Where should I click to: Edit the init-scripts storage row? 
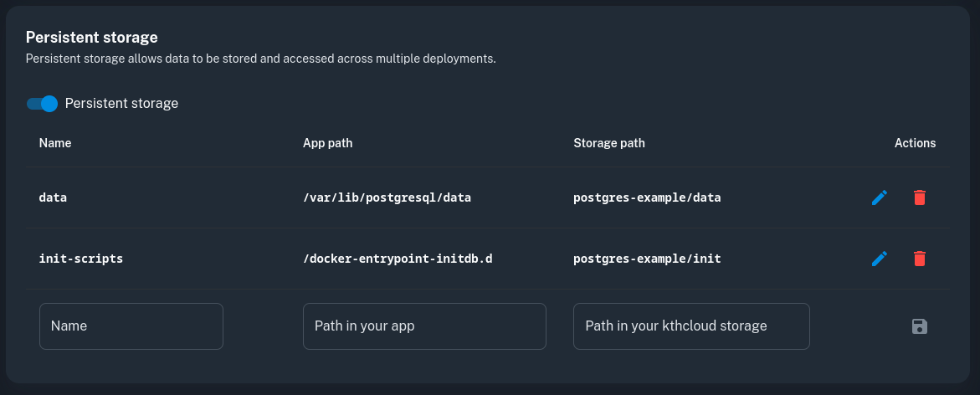click(879, 259)
